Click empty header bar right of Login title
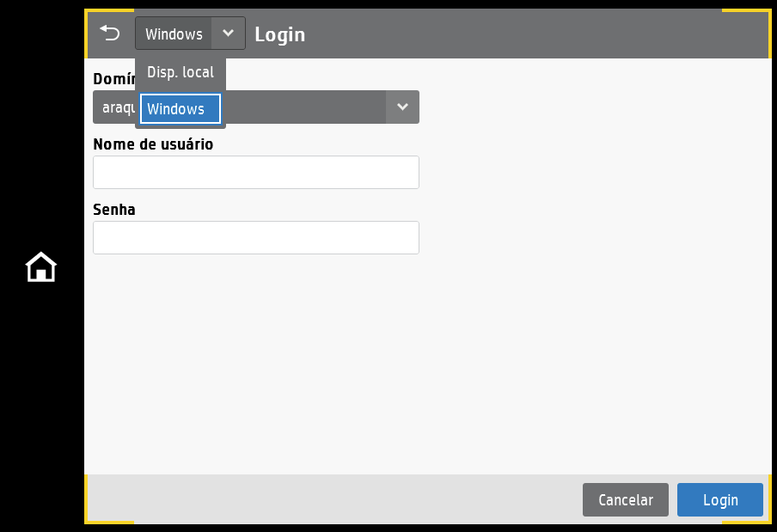This screenshot has width=777, height=532. tap(516, 34)
